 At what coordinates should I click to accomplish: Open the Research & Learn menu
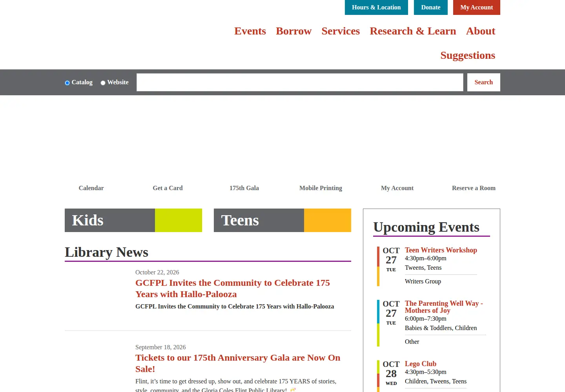point(413,31)
